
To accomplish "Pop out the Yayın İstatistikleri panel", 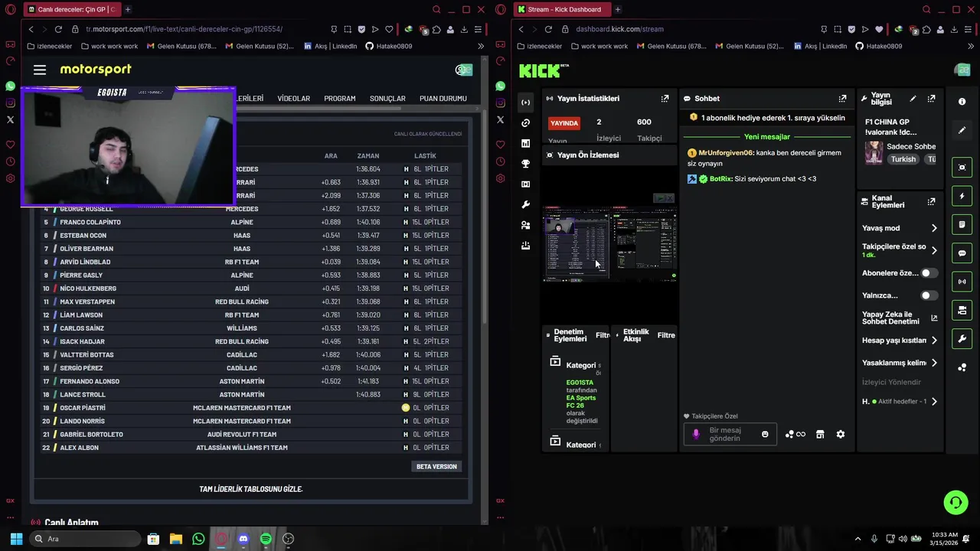I will 665,99.
